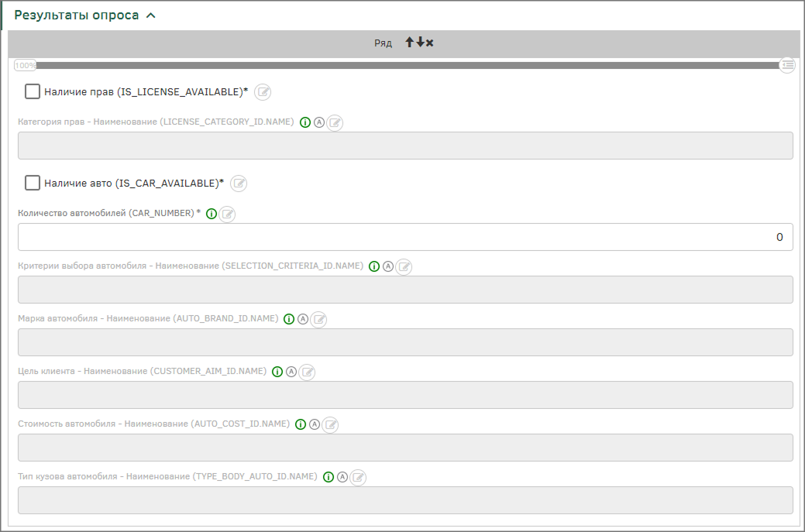The image size is (805, 532).
Task: Open Категория прав name field
Action: click(x=404, y=146)
